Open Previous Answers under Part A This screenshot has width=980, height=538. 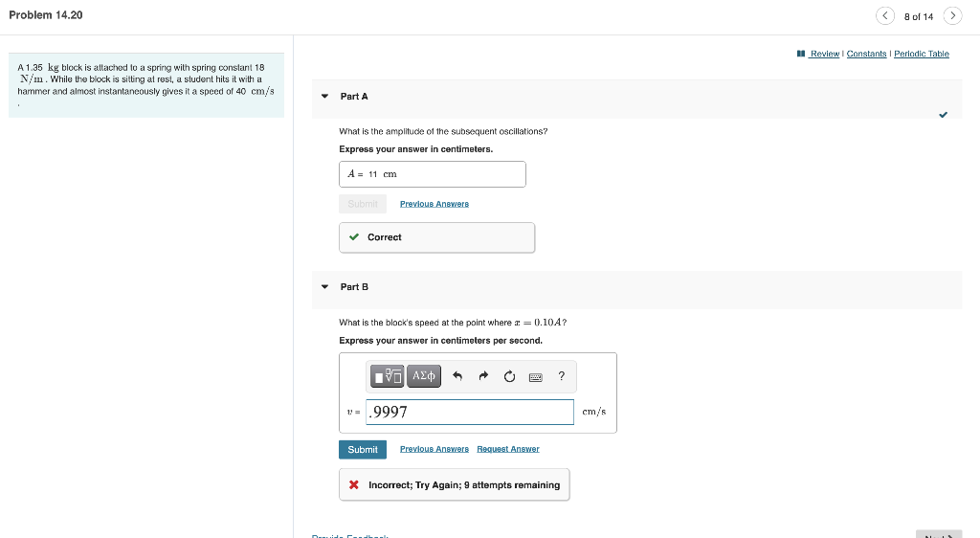[x=434, y=204]
